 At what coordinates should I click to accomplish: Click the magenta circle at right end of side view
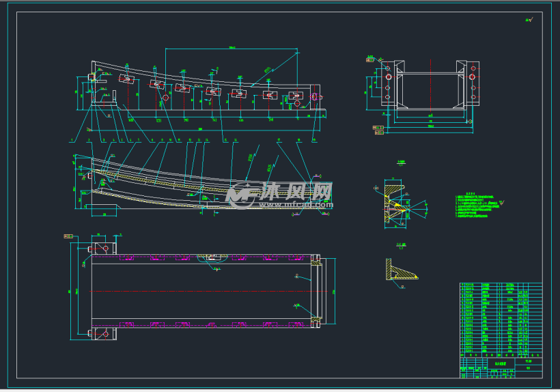point(316,97)
